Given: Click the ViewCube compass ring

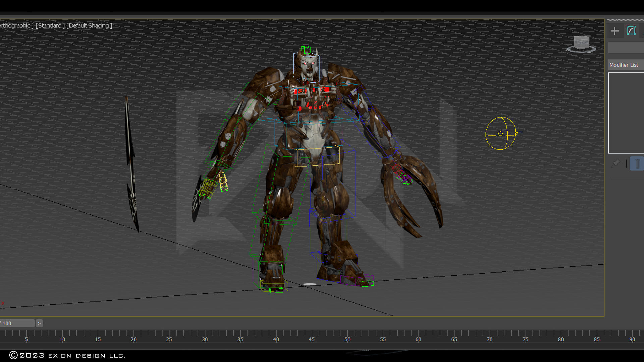Looking at the screenshot, I should click(x=581, y=50).
